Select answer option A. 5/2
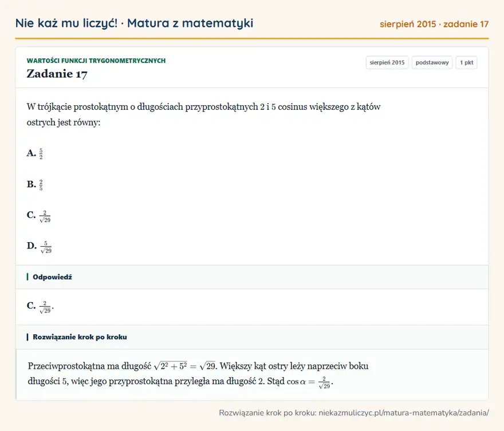Screen dimensions: 504x431 point(35,153)
